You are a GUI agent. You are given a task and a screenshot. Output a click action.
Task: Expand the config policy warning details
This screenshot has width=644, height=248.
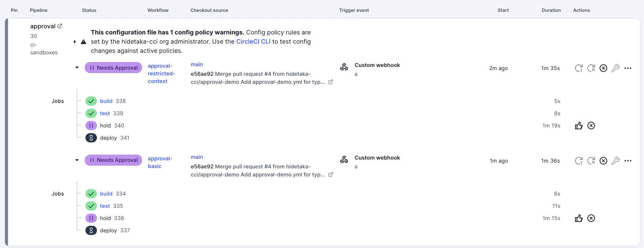[x=75, y=42]
